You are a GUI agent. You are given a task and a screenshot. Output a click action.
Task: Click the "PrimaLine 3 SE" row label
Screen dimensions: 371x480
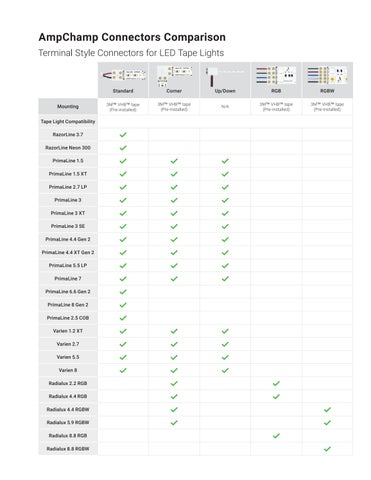(68, 226)
